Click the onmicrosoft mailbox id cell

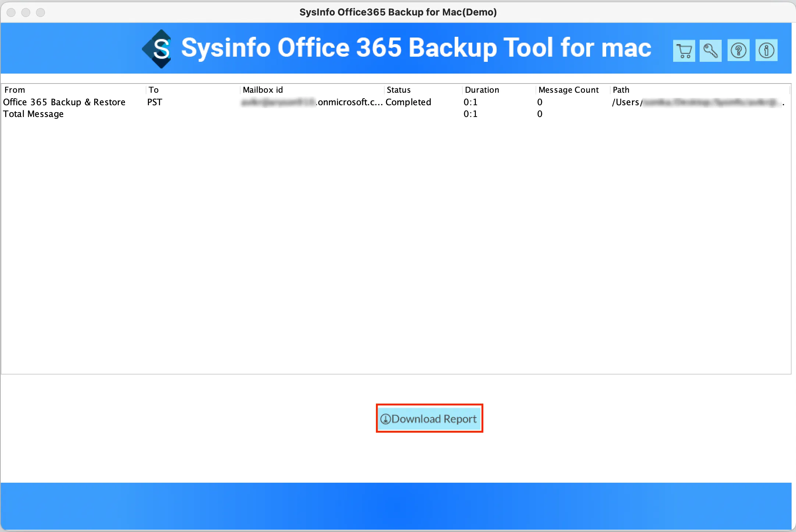[x=312, y=102]
